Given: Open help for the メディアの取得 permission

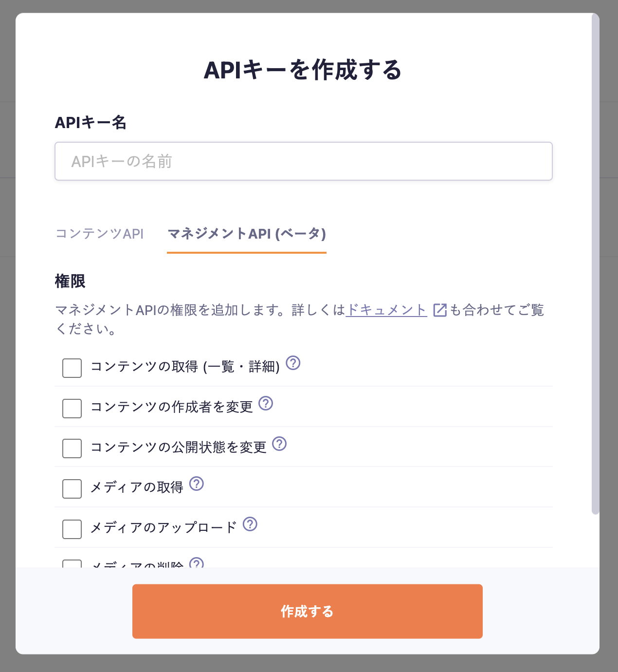Looking at the screenshot, I should [197, 484].
